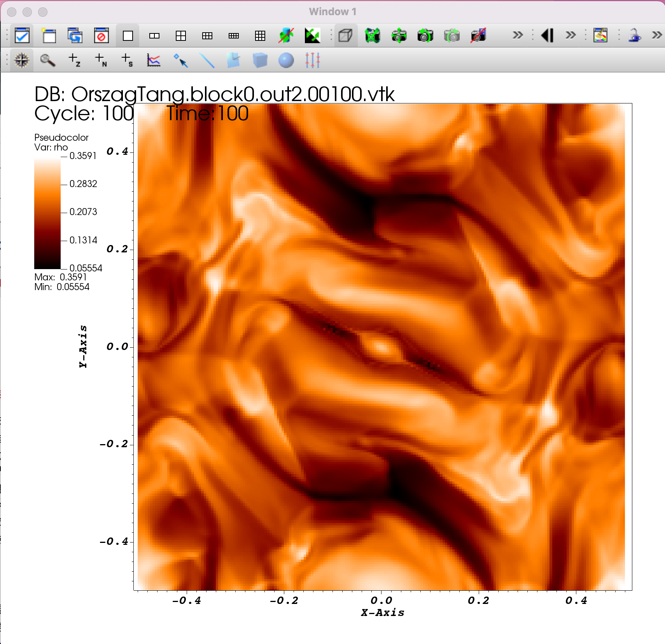Screen dimensions: 665x644
Task: Expand the rightmost toolbar overflow chevron
Action: coord(657,35)
